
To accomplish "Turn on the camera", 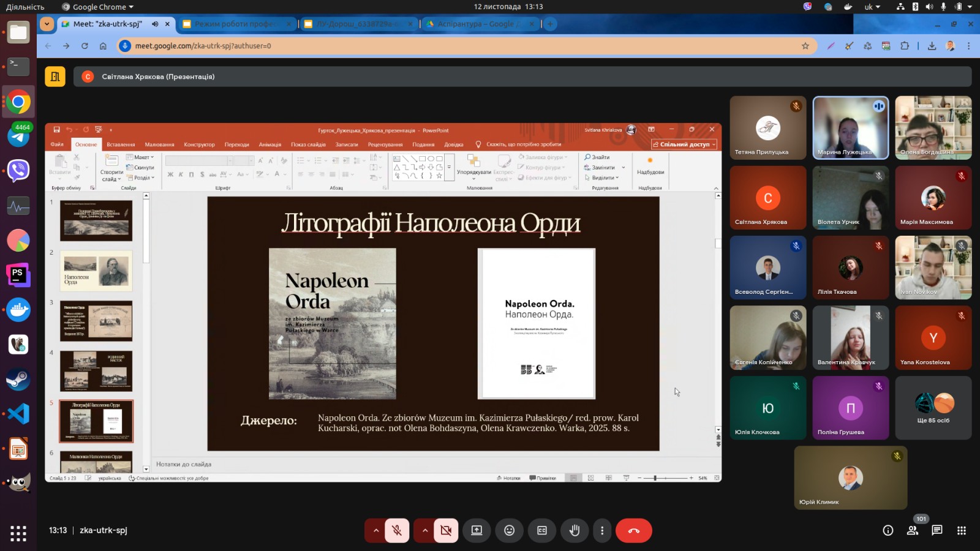I will pyautogui.click(x=446, y=531).
